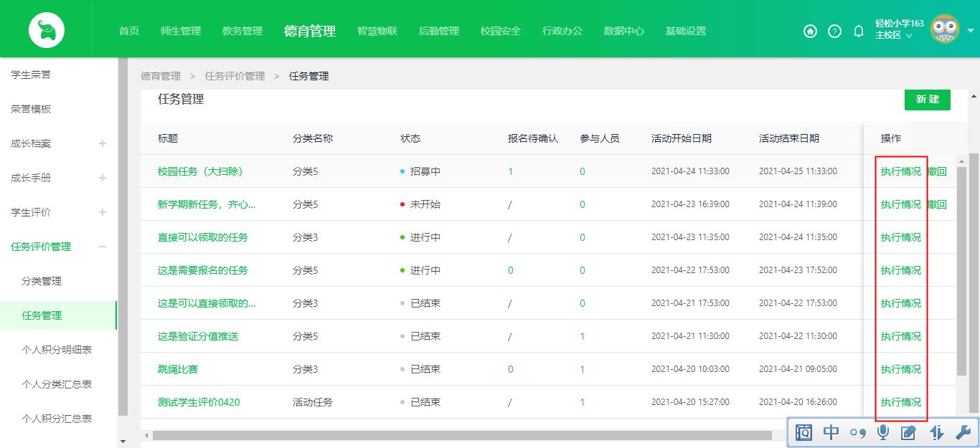The height and width of the screenshot is (448, 980).
Task: Click the punctuation icon in floating toolbar
Action: coord(857,432)
